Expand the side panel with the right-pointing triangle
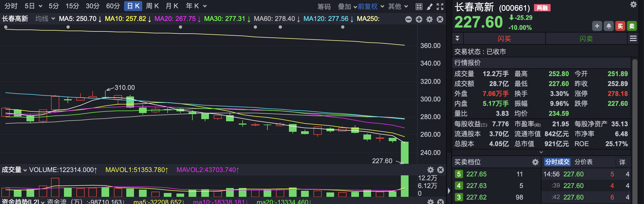The height and width of the screenshot is (204, 644). (449, 190)
